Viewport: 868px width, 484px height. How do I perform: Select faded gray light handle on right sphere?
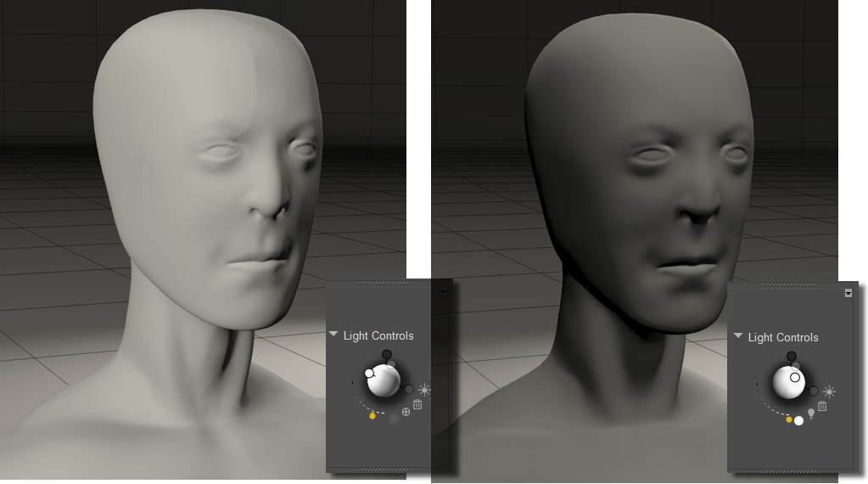click(x=796, y=367)
